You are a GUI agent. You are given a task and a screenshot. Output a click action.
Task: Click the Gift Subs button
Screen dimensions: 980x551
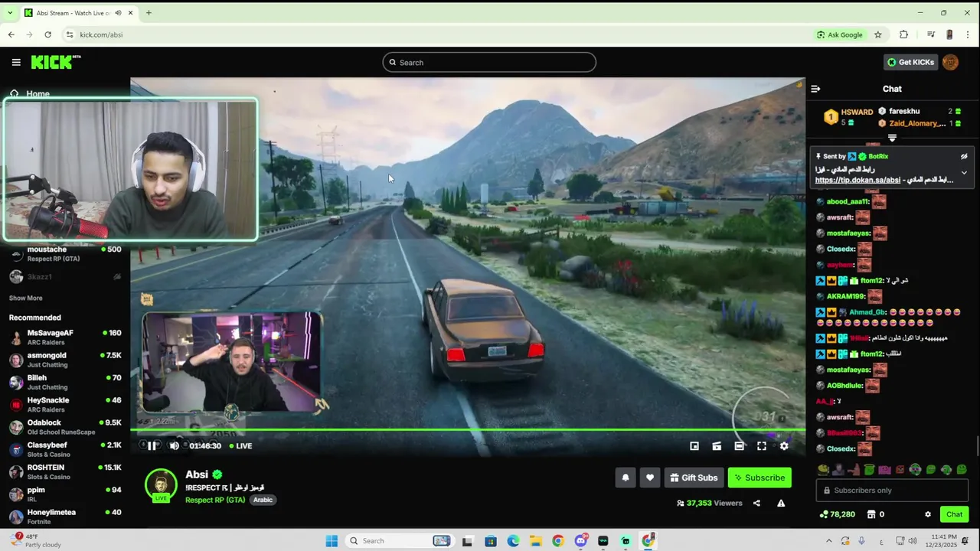pyautogui.click(x=694, y=478)
